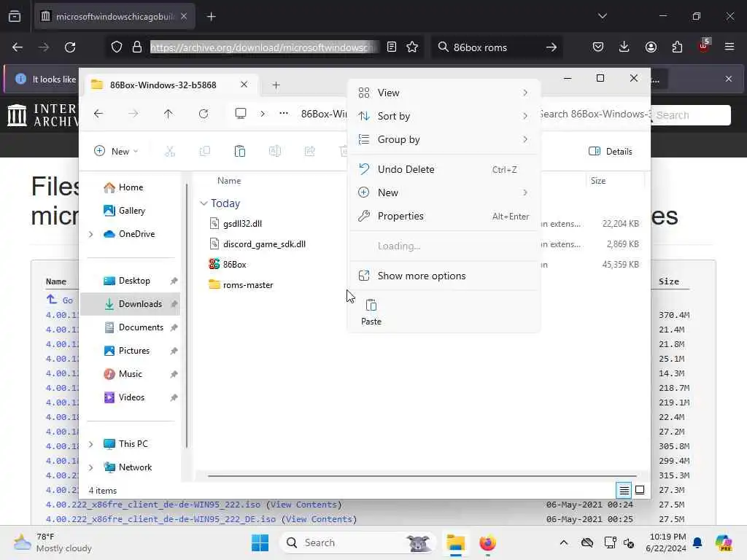Collapse the Today group
The height and width of the screenshot is (560, 747).
click(x=204, y=203)
